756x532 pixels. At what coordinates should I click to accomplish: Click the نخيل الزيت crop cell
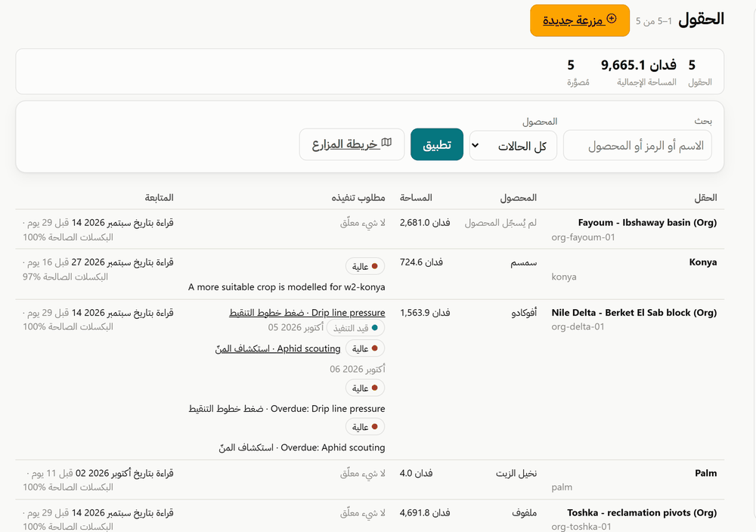point(516,474)
